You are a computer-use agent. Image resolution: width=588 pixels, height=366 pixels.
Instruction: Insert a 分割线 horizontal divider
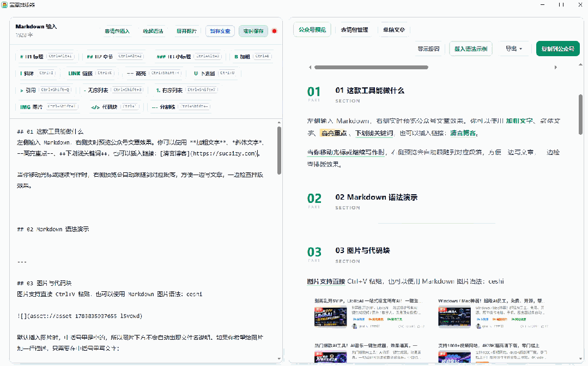click(180, 107)
